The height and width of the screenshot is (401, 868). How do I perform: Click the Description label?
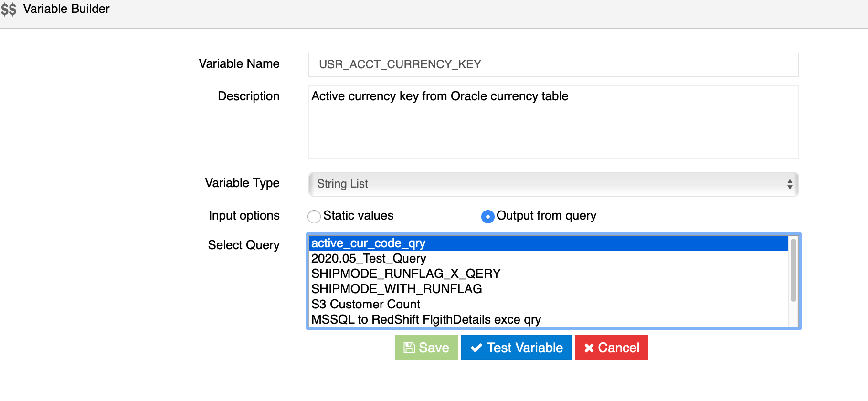249,96
